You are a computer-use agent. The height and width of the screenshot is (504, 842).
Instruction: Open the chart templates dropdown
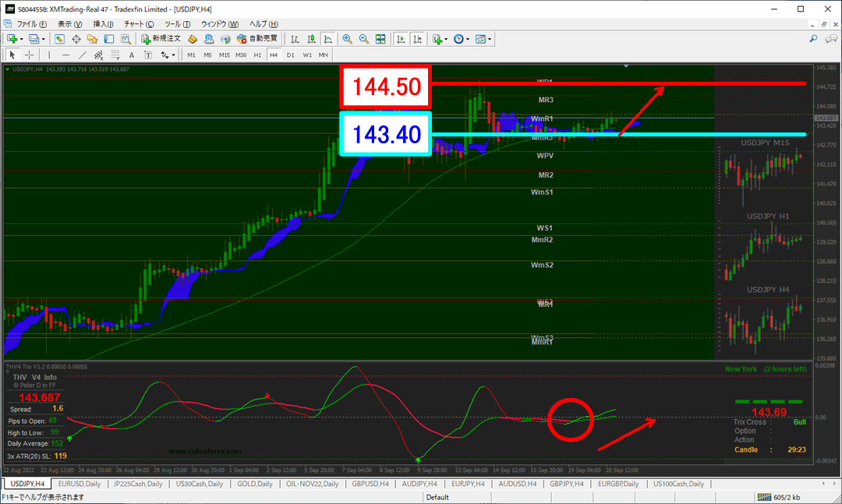tap(489, 38)
